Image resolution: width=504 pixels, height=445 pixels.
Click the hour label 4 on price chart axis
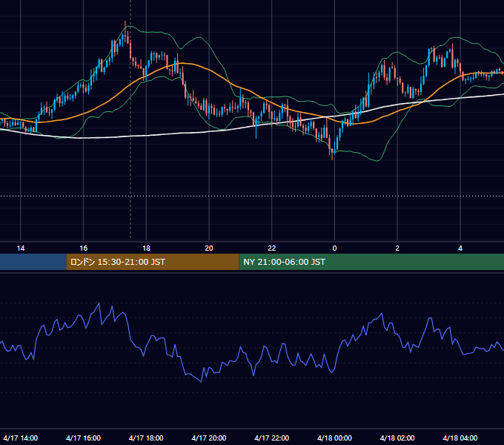tap(460, 248)
